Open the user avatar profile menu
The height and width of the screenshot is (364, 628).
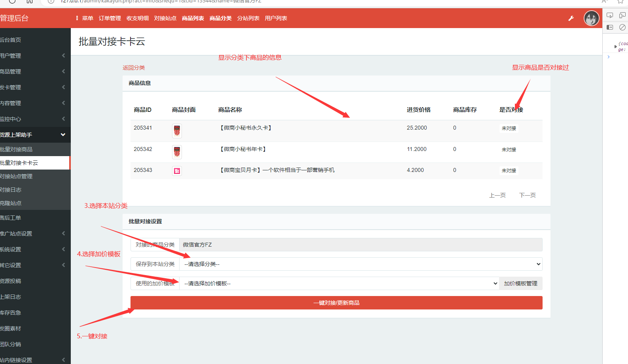click(x=591, y=18)
